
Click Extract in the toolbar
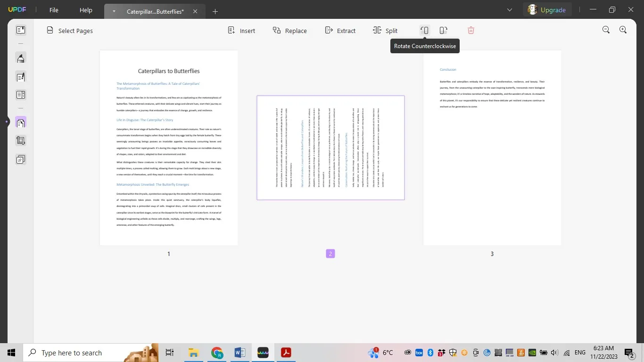tap(340, 31)
